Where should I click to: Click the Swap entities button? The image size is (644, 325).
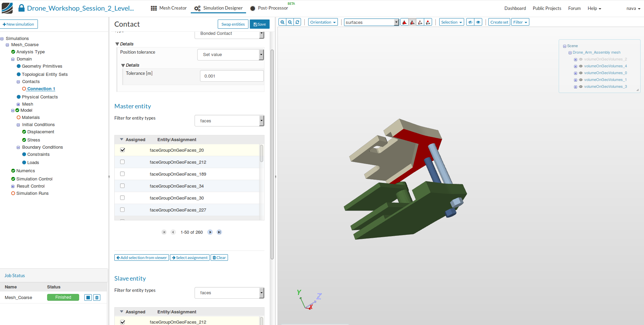233,24
